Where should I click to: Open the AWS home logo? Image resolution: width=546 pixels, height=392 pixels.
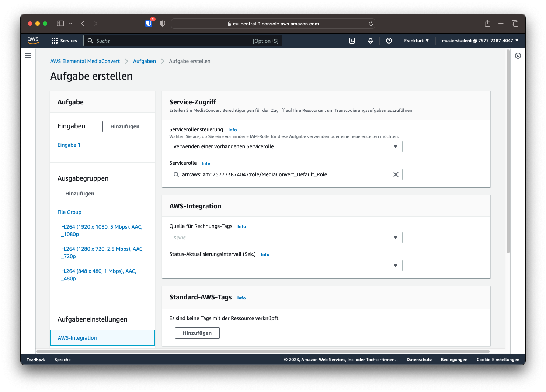(33, 40)
